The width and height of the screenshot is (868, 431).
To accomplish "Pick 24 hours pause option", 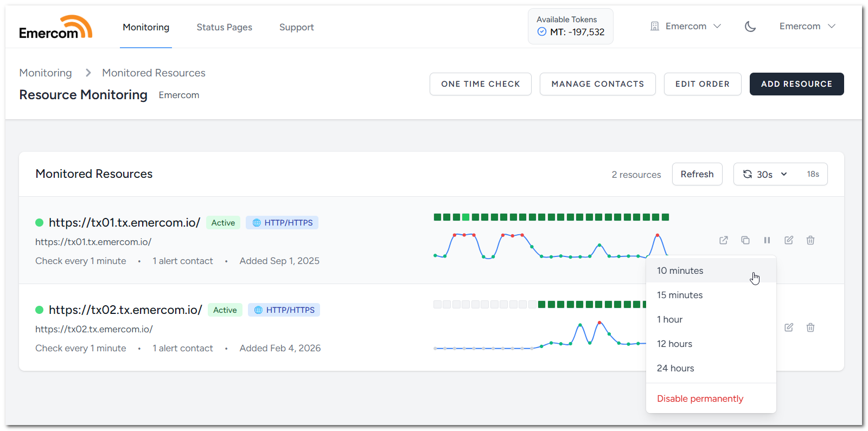I will click(x=711, y=368).
